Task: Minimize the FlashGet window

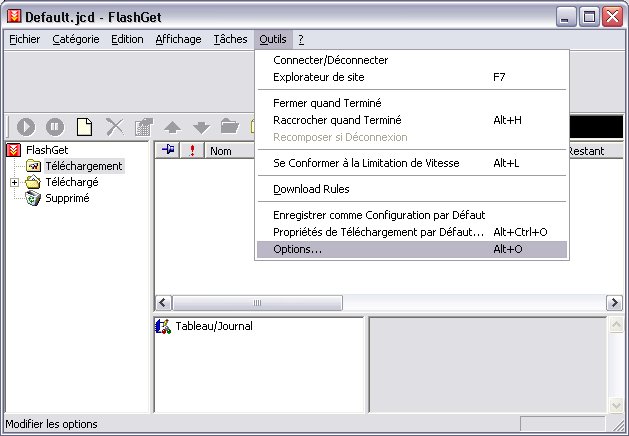Action: (565, 17)
